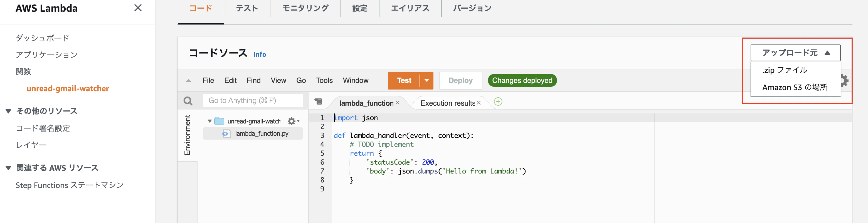Click the '# TODO implement' comment
The height and width of the screenshot is (223, 868).
tap(382, 145)
